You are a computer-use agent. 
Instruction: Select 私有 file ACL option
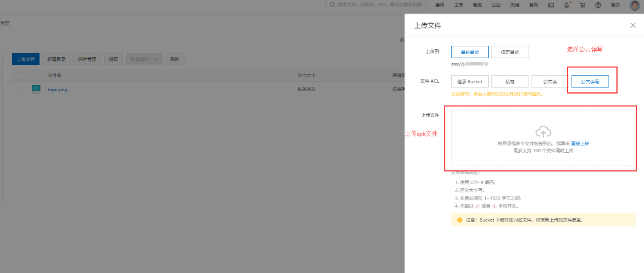coord(509,82)
